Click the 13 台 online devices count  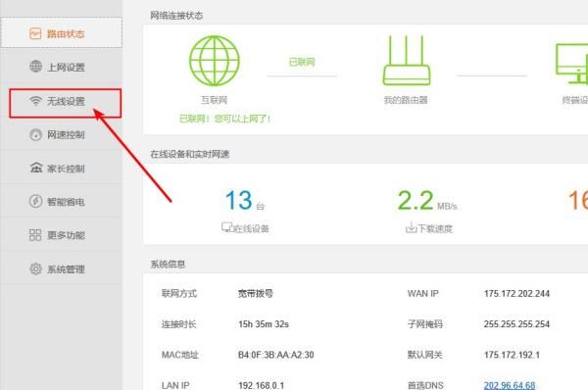tap(245, 201)
